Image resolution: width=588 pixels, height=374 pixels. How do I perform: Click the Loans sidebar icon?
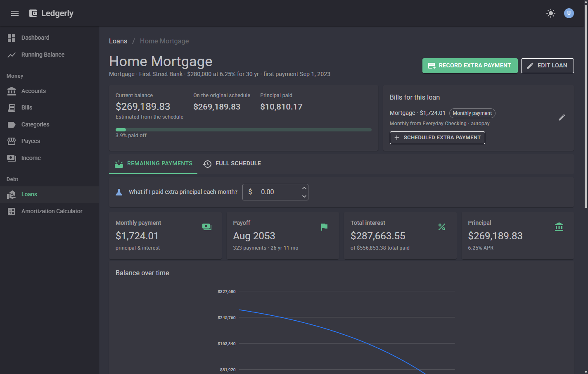pyautogui.click(x=12, y=195)
